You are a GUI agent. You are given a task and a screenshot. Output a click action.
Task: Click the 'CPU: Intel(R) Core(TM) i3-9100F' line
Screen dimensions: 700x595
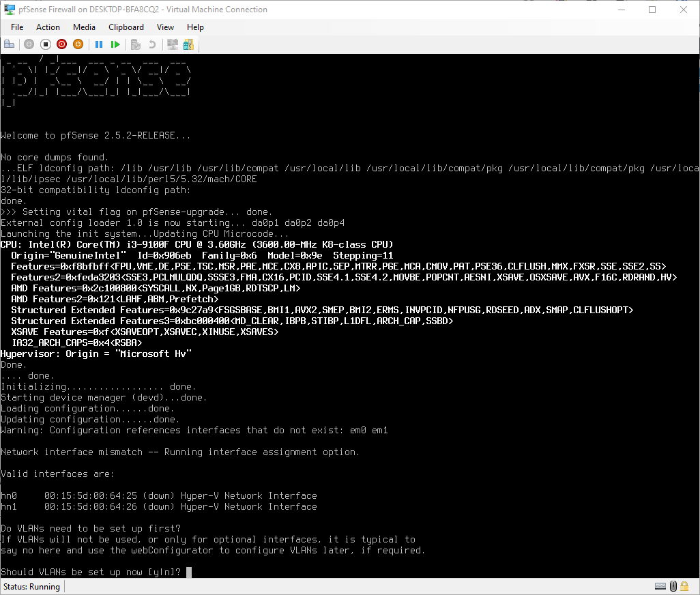coord(197,244)
